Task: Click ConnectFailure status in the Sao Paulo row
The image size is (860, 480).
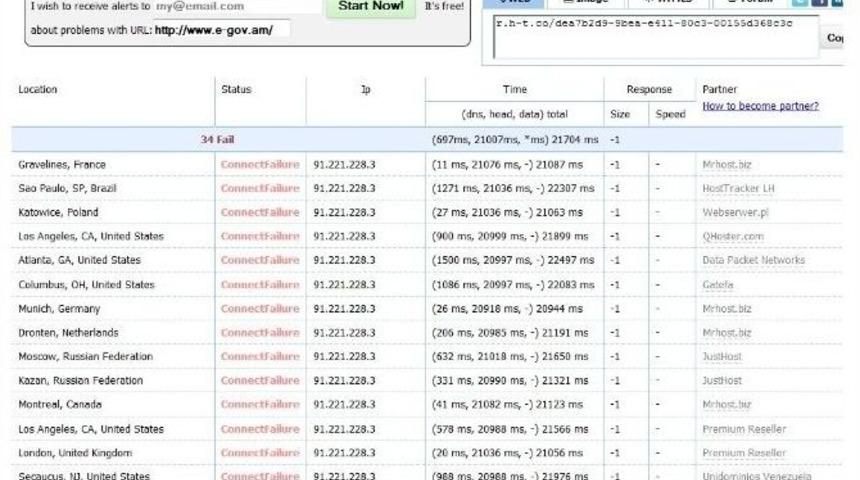Action: click(x=260, y=189)
